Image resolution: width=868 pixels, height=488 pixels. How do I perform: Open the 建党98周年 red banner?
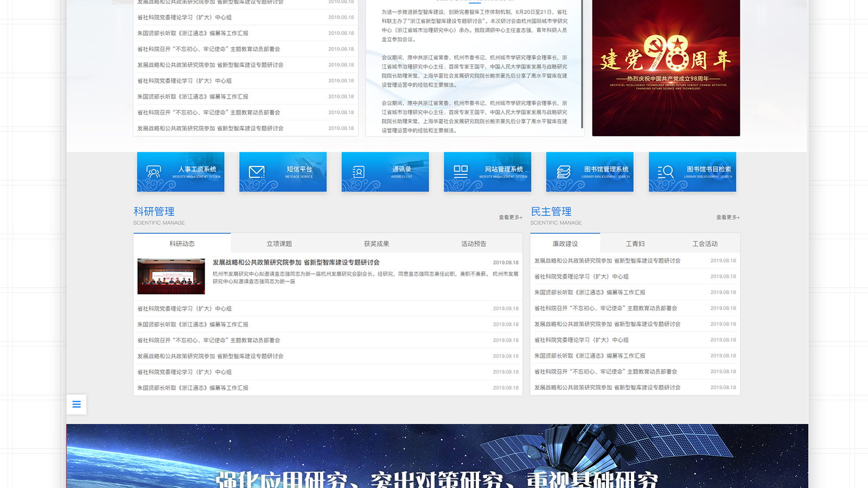click(666, 68)
